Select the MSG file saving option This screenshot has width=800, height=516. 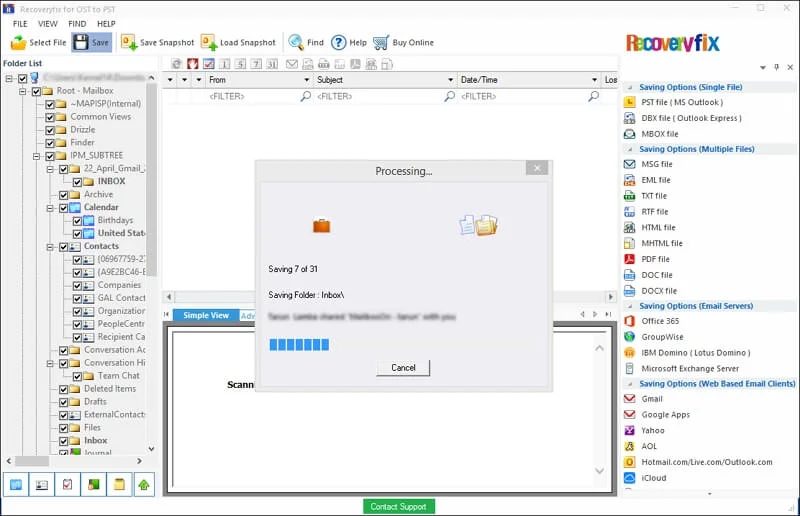click(x=648, y=164)
